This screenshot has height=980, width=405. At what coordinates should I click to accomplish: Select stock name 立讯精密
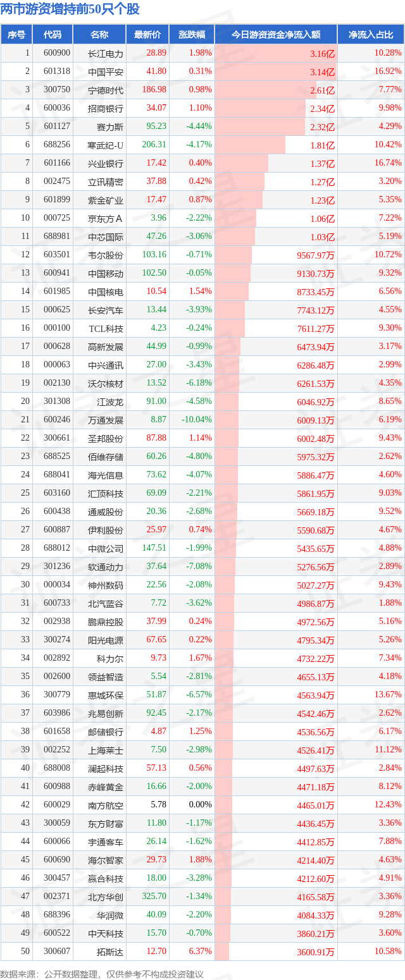(x=106, y=182)
